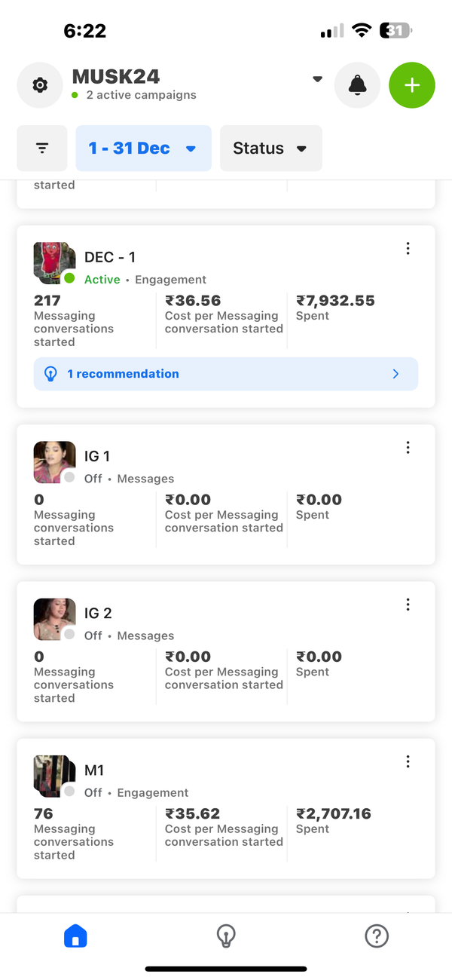Viewport: 452px width, 980px height.
Task: Tap the notifications bell icon
Action: 357,85
